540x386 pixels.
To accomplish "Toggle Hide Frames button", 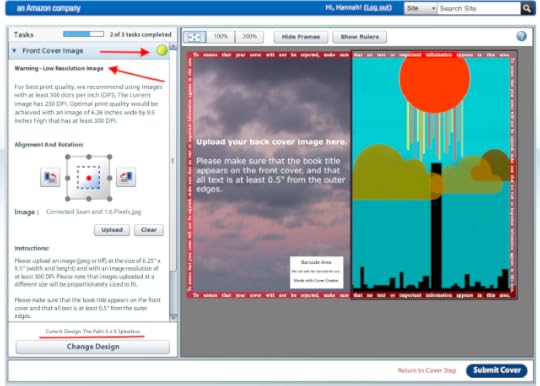I will (301, 37).
